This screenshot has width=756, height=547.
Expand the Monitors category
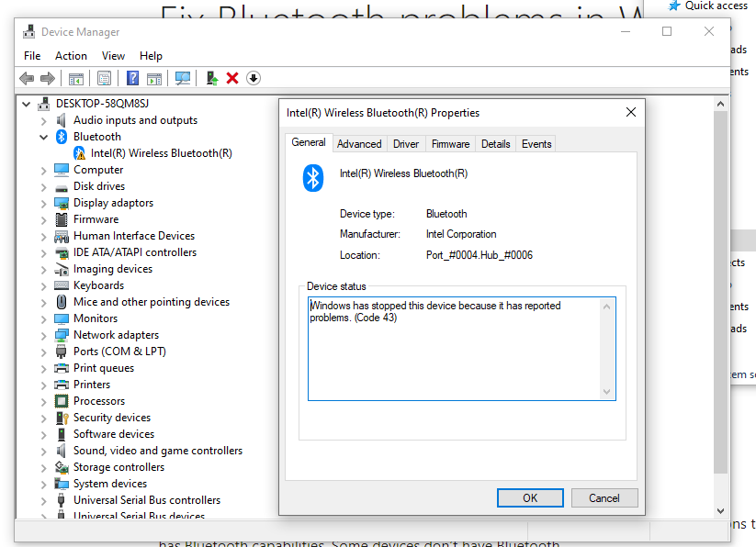click(x=43, y=319)
